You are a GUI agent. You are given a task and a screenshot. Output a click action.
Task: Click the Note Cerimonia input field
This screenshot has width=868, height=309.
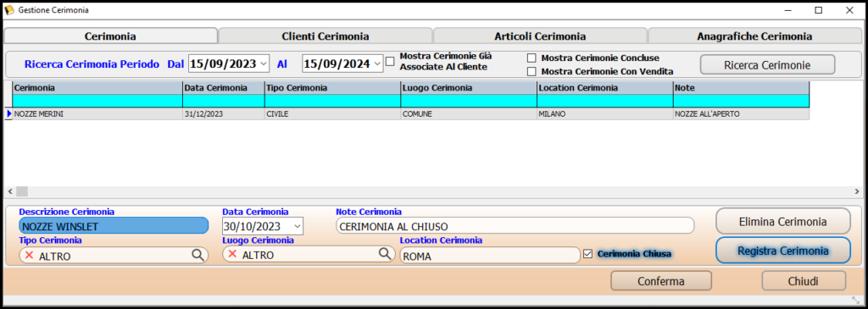tap(515, 225)
